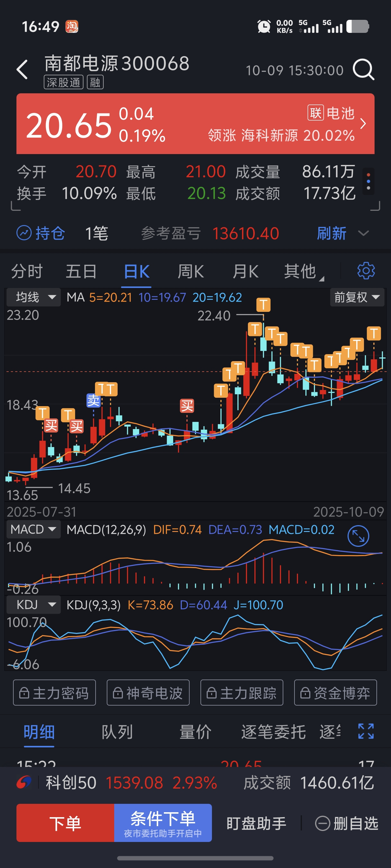Viewport: 391px width, 868px height.
Task: Open the KDJ indicator dropdown
Action: tap(34, 604)
